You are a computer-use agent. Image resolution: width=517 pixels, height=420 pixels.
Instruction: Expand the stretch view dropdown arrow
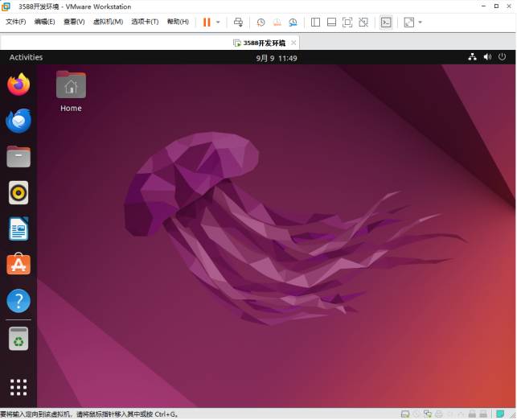420,23
